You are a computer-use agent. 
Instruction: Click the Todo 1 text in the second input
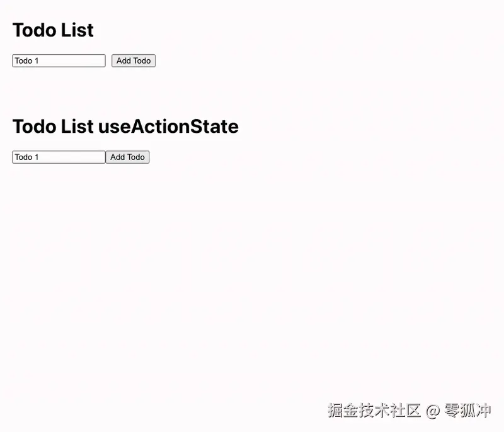tap(26, 157)
